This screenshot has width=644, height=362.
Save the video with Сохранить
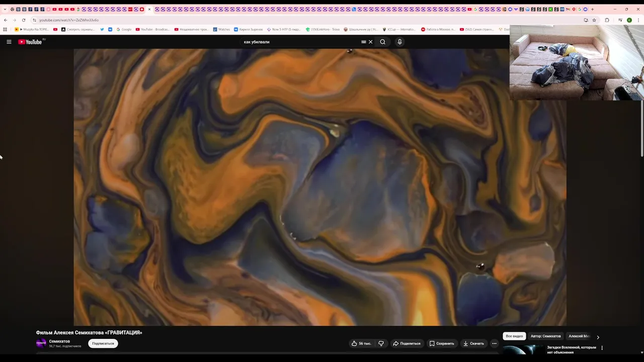click(442, 343)
